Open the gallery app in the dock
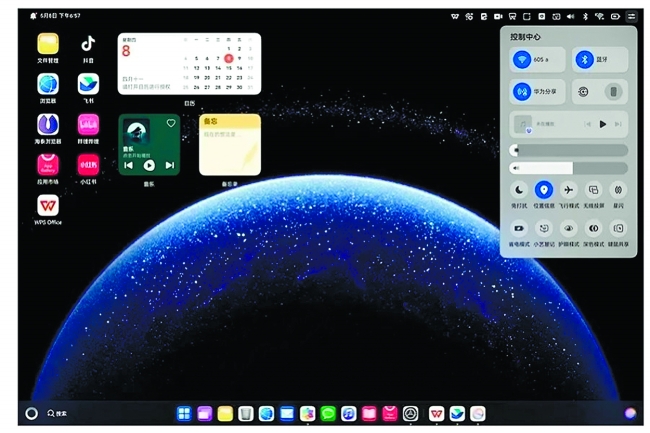The height and width of the screenshot is (433, 650). (307, 414)
